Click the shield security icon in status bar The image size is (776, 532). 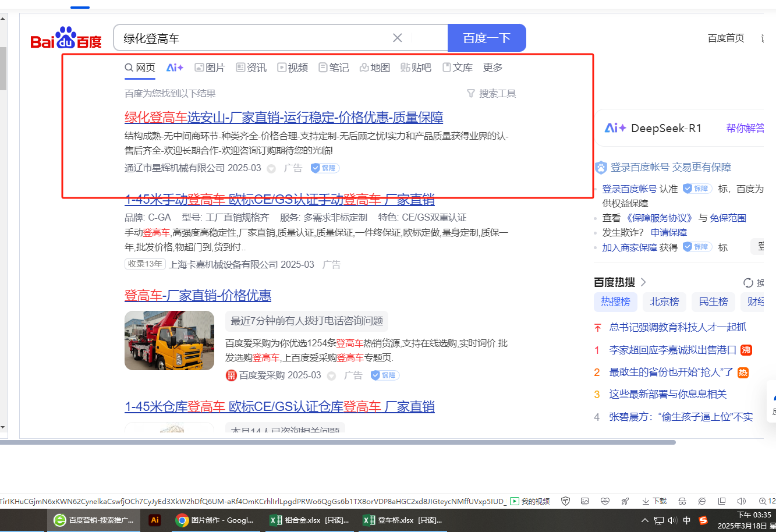(565, 501)
